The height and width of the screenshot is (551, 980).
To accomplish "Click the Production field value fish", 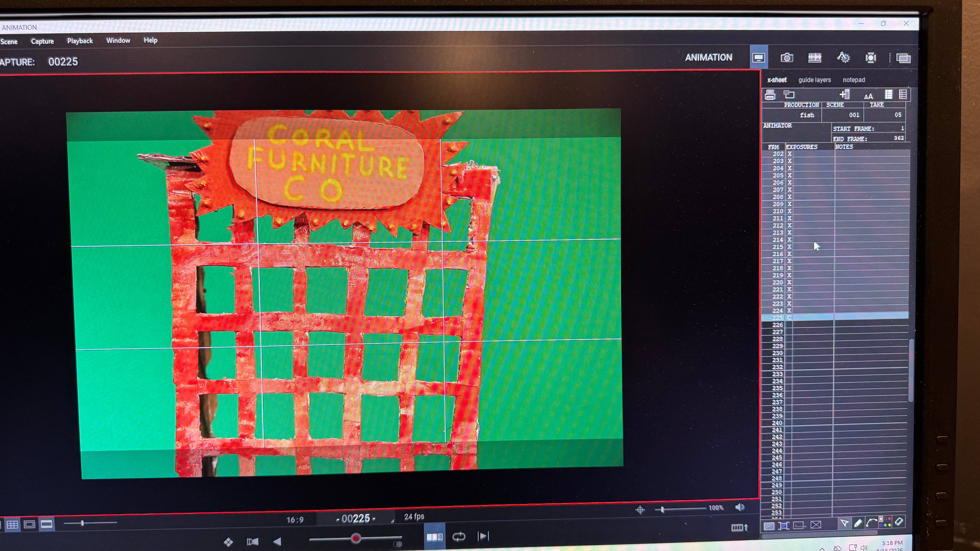I will point(807,115).
